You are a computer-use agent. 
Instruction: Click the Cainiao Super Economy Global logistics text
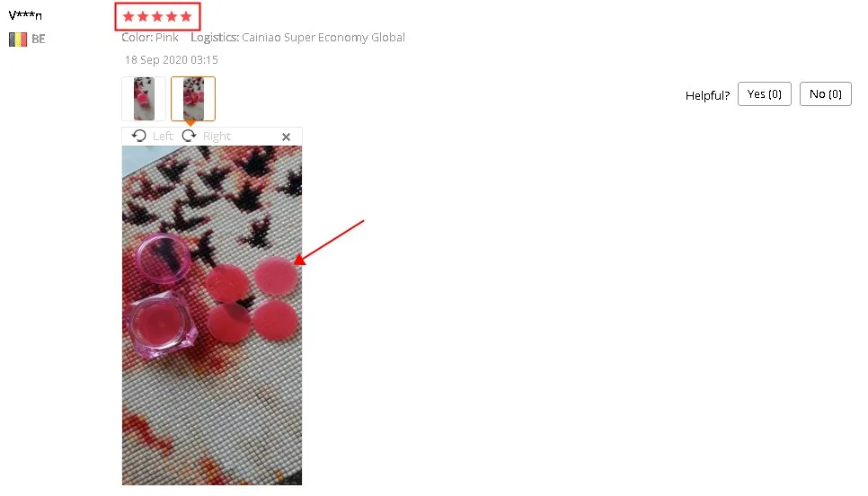[x=323, y=38]
